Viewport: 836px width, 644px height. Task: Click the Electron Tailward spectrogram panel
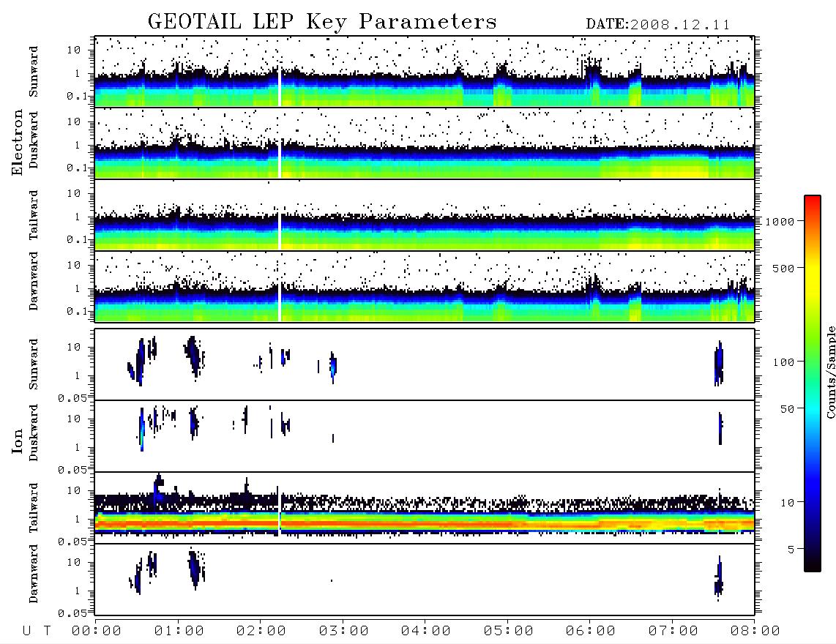425,215
